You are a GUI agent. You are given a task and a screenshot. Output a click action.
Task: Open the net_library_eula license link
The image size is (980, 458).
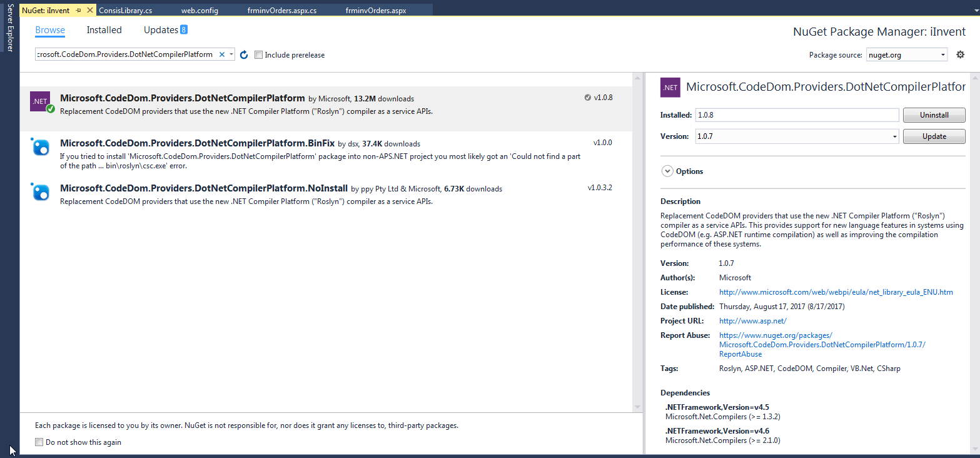[x=836, y=292]
